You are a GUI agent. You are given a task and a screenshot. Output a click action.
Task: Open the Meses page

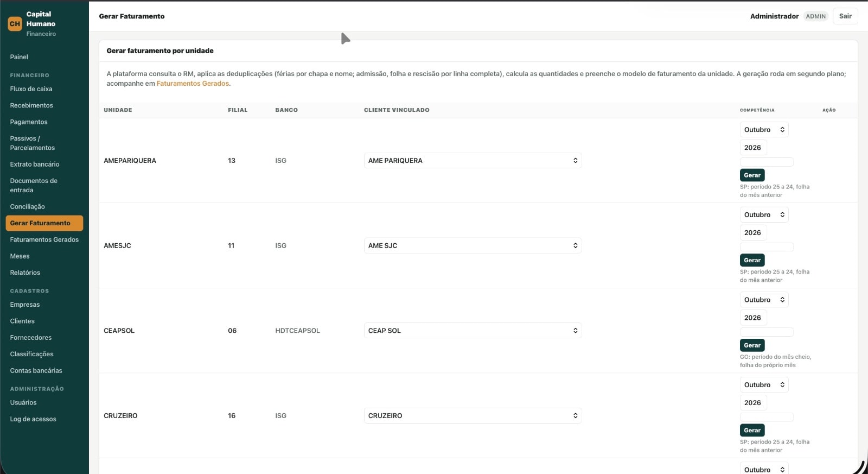20,256
